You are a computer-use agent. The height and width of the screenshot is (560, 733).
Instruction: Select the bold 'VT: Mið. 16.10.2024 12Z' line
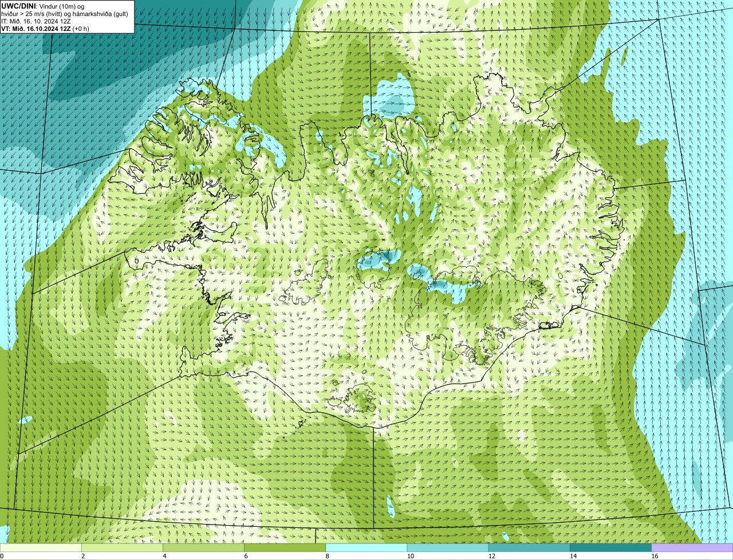pos(45,28)
